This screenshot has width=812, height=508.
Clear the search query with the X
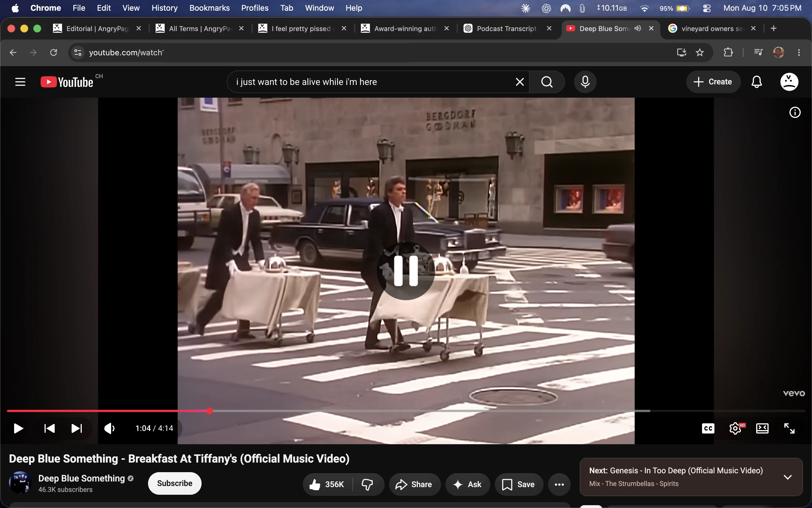pos(520,82)
